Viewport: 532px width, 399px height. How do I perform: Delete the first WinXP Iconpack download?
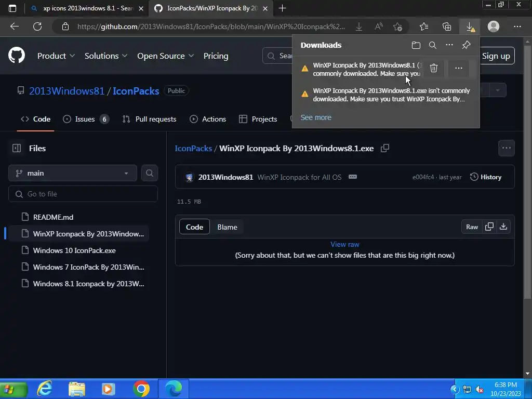[x=434, y=68]
